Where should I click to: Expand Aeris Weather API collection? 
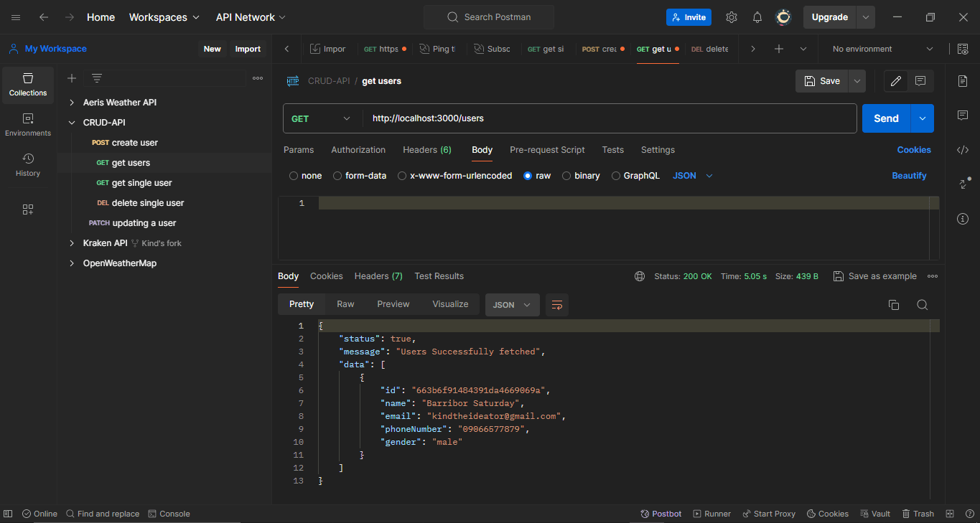tap(72, 103)
